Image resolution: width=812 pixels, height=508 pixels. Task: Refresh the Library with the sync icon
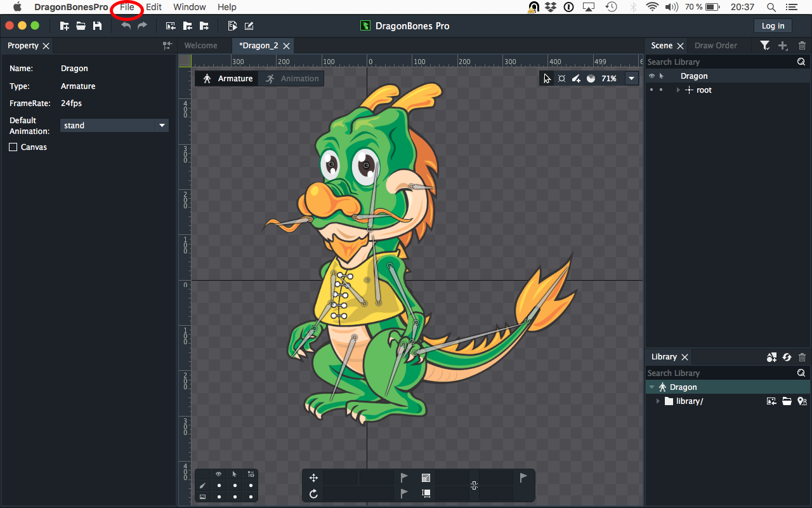pyautogui.click(x=787, y=358)
